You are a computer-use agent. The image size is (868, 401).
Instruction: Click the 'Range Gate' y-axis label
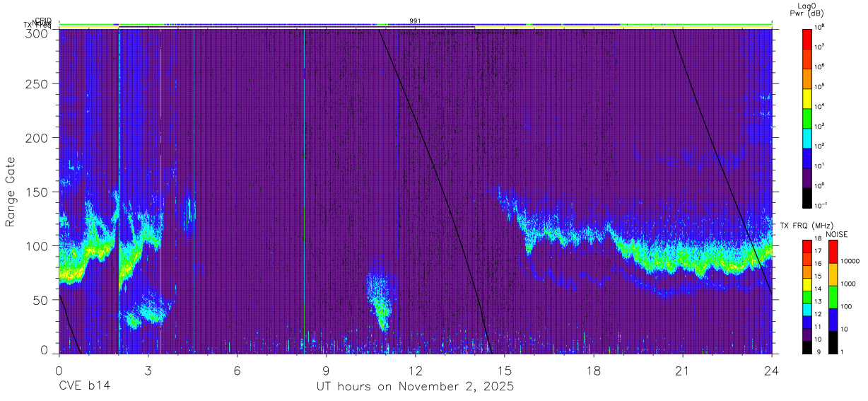[x=11, y=192]
